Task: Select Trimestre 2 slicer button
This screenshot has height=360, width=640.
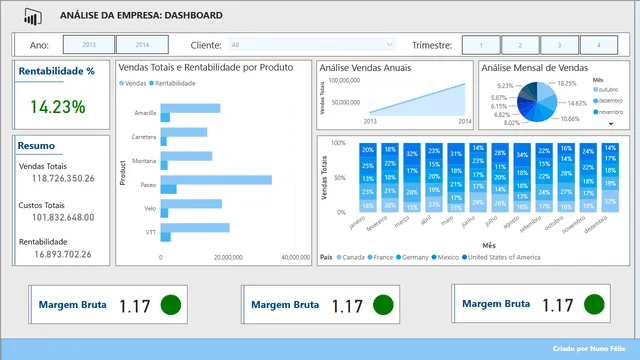Action: tap(520, 45)
